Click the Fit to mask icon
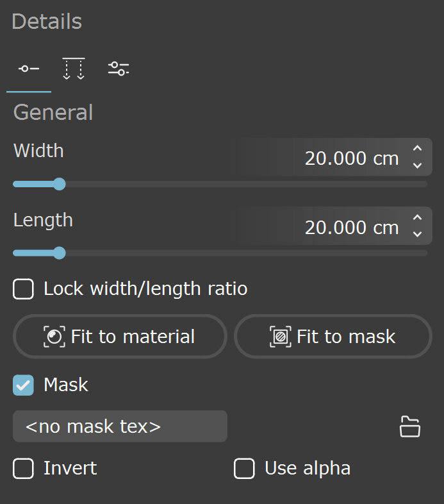Screen dimensions: 444x504 coord(281,337)
